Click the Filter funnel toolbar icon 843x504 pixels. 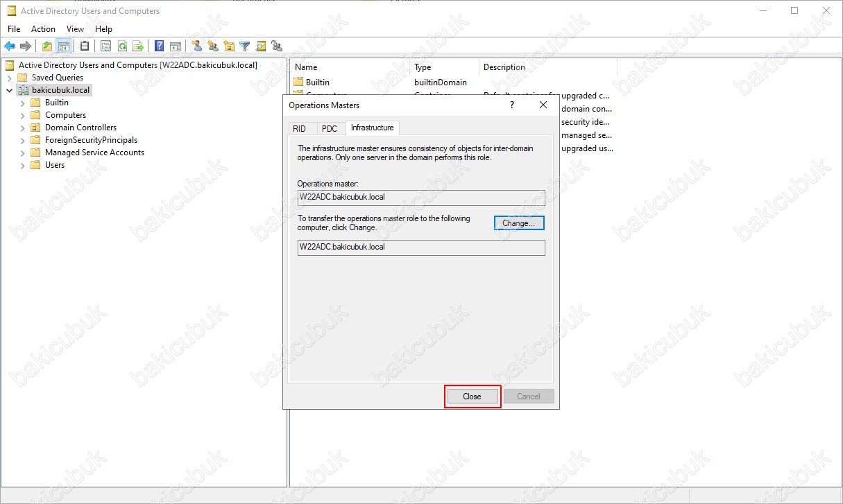[245, 46]
